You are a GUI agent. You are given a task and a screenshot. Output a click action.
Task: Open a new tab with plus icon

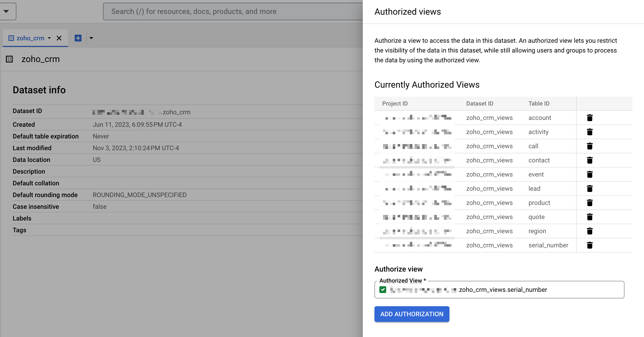78,38
